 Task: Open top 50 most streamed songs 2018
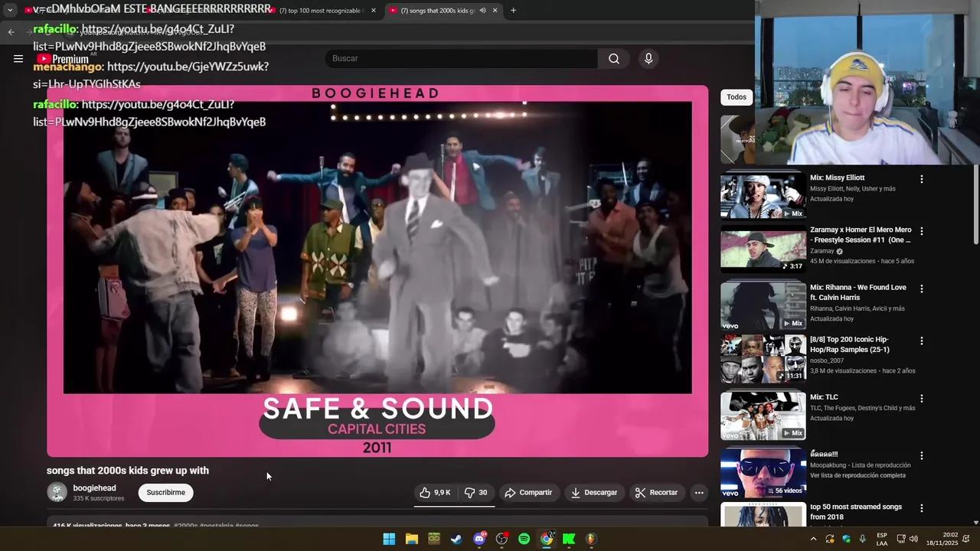(x=856, y=512)
